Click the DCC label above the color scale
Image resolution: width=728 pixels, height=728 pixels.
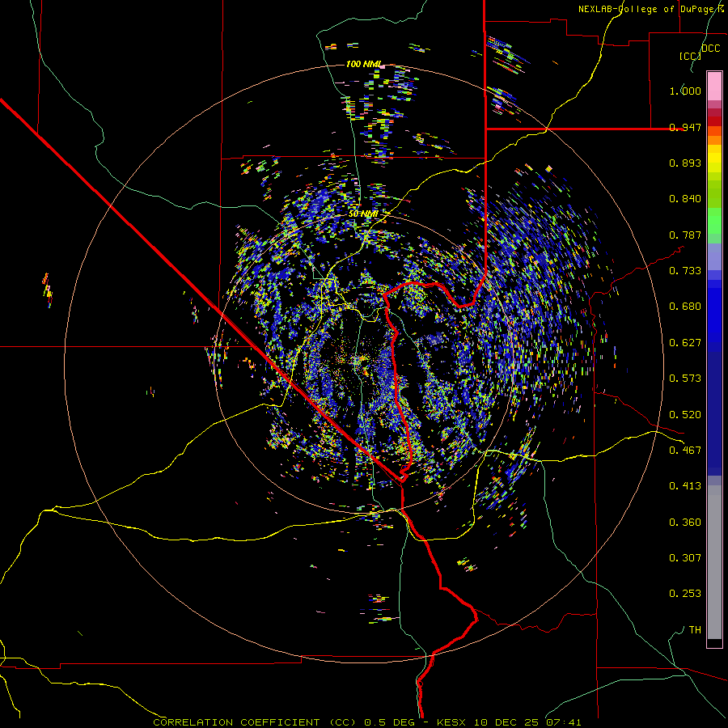pos(710,49)
